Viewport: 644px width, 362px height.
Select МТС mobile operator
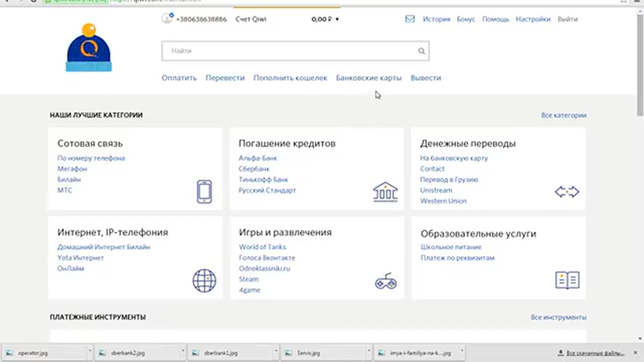(64, 190)
